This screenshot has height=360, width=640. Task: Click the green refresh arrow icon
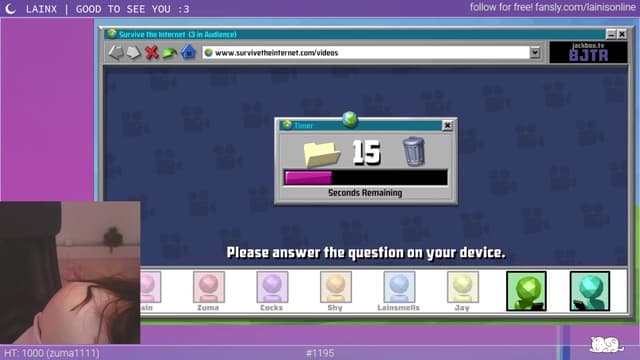pos(170,53)
